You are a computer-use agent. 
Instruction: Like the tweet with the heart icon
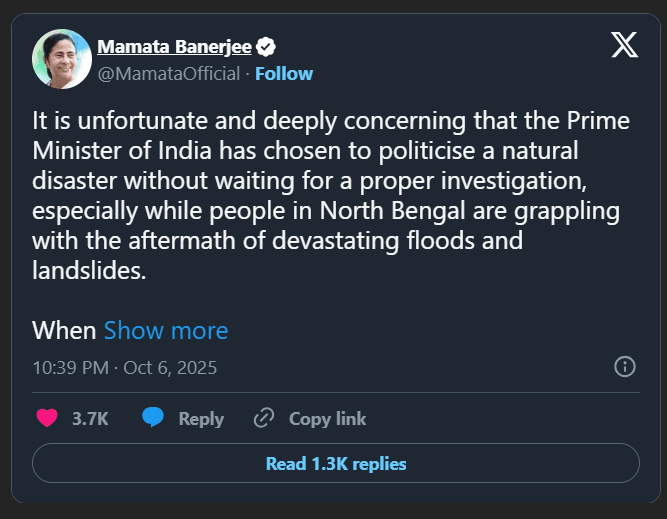(x=47, y=419)
